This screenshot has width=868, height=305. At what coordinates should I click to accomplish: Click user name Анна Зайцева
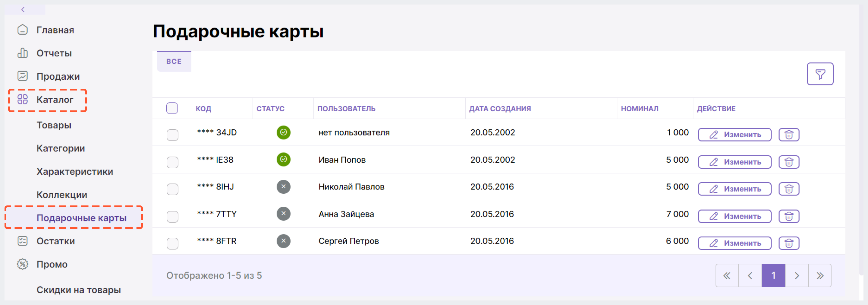tap(346, 214)
